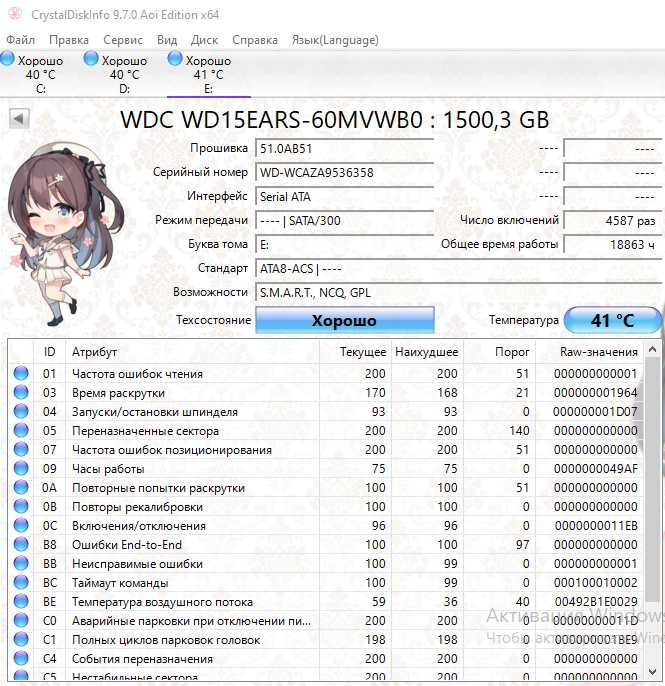Click status orb for Время раскрутки row
Screen dimensions: 665x686
(x=21, y=392)
